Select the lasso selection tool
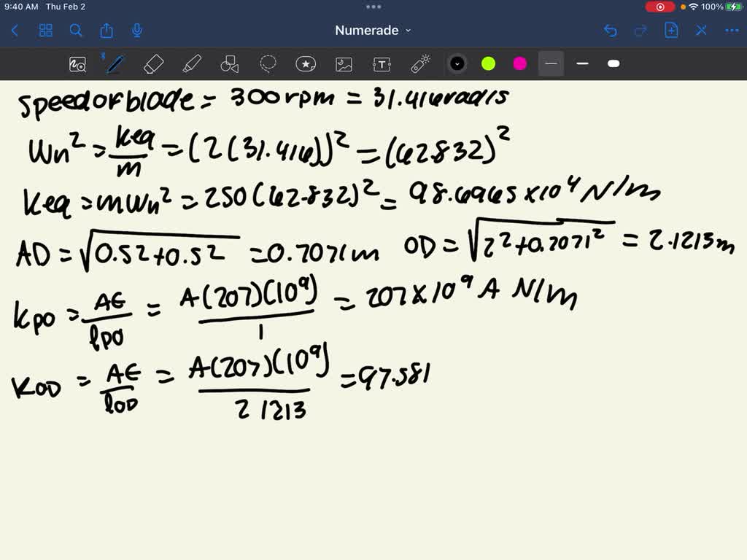The height and width of the screenshot is (560, 747). pos(268,64)
